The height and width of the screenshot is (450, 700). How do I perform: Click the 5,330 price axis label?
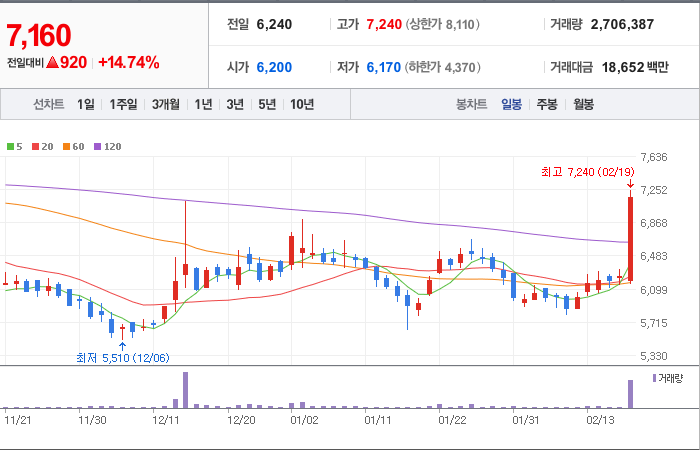pos(653,356)
